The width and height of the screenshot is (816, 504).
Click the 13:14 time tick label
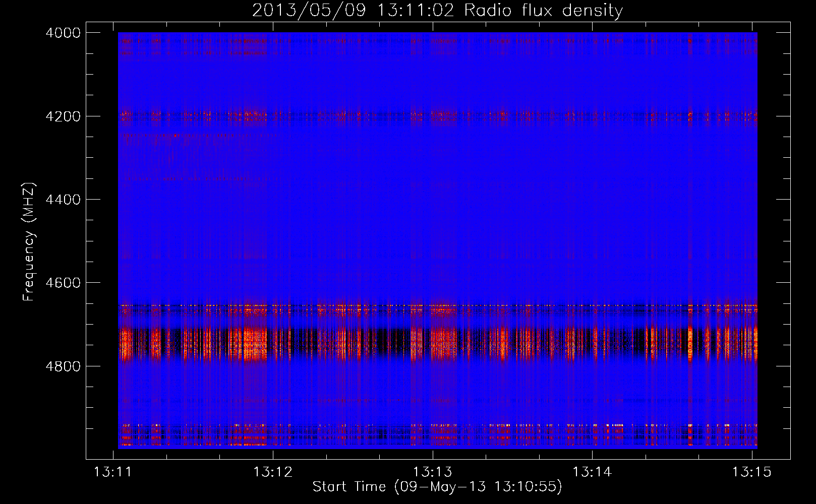click(x=592, y=472)
